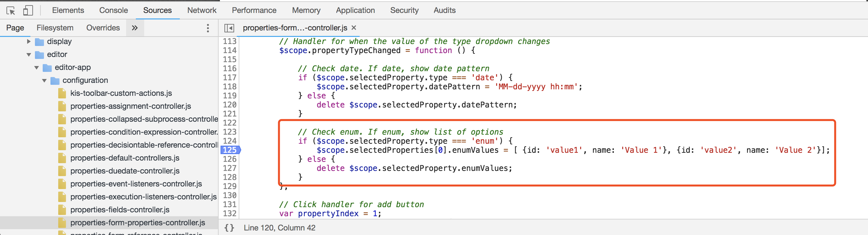This screenshot has width=868, height=235.
Task: Select the properties-form…-controller.js editor tab
Action: 295,28
